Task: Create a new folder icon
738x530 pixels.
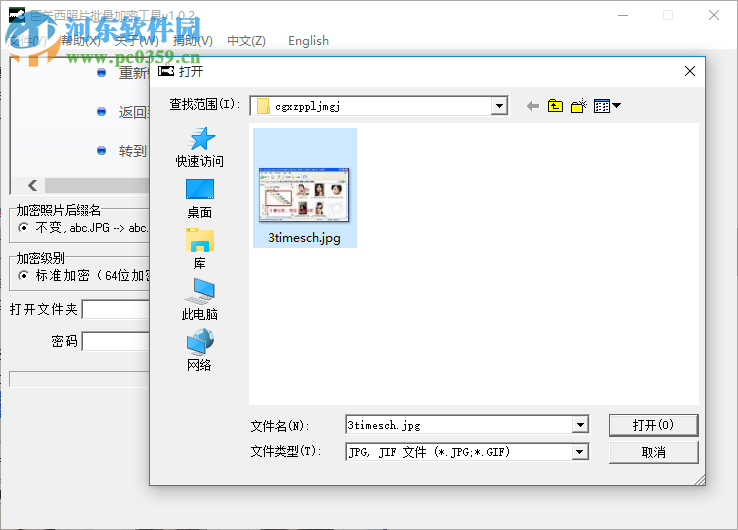Action: 579,106
